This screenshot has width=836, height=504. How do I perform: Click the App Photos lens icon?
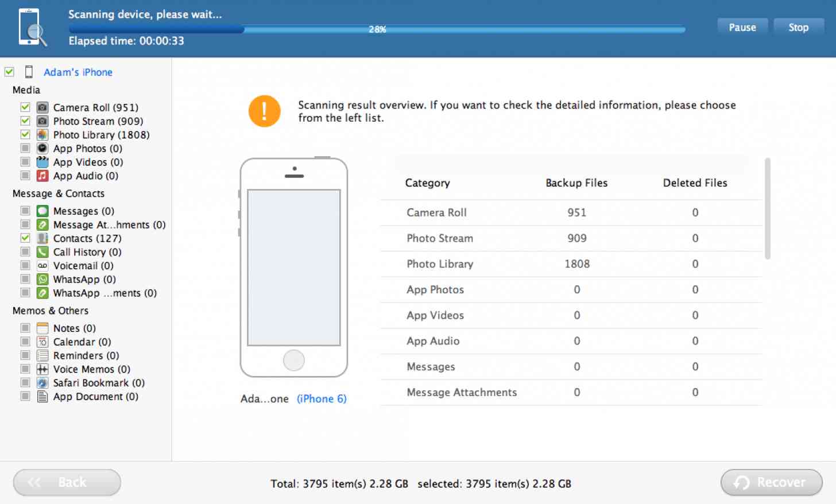(42, 148)
